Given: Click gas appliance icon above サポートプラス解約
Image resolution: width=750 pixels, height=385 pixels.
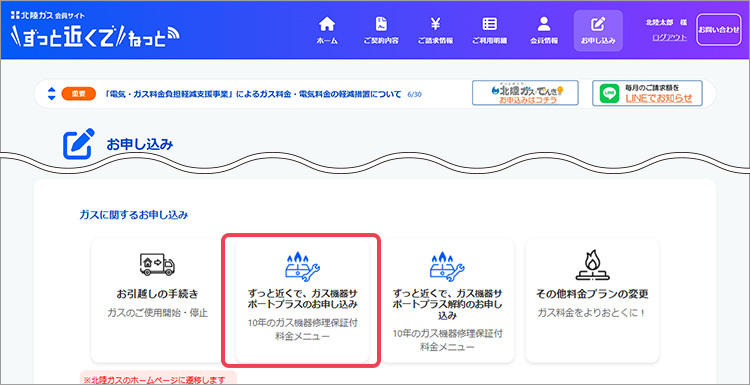Looking at the screenshot, I should click(447, 266).
